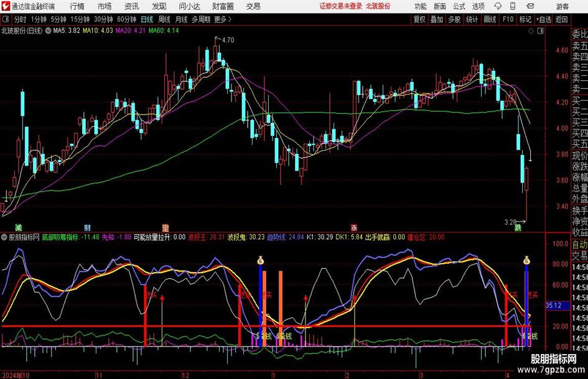Switch to 1分钟 period
Screen dimensions: 588x379
pos(39,19)
